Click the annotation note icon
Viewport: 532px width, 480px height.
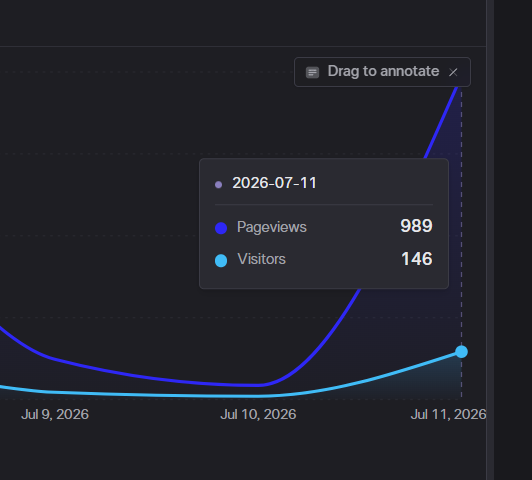click(x=312, y=72)
